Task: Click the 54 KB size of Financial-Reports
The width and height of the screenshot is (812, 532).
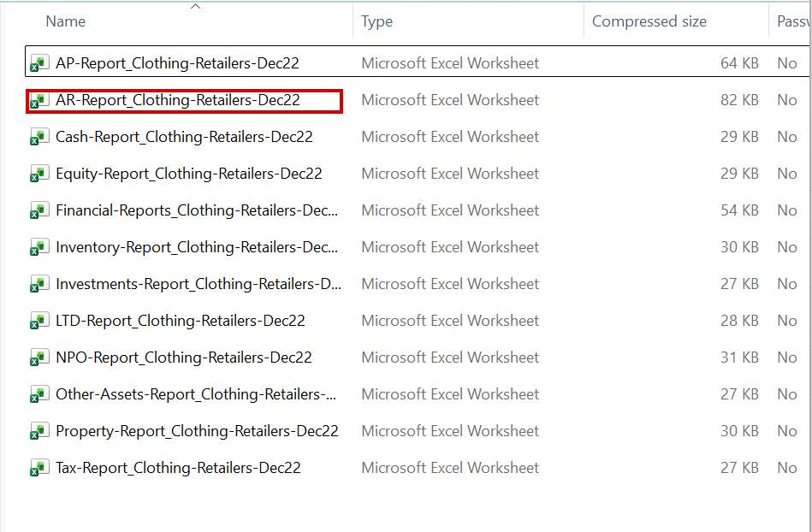Action: point(739,210)
